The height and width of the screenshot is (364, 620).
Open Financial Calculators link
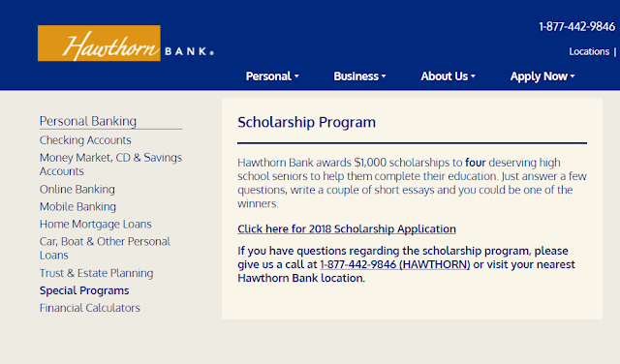tap(90, 308)
